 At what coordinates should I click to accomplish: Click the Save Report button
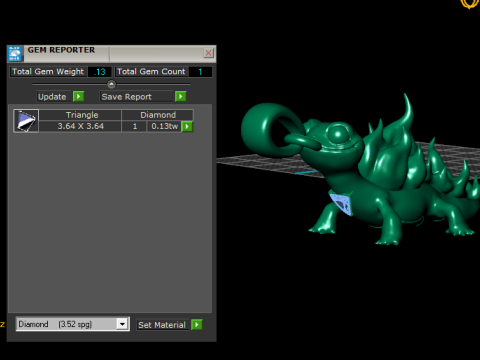137,97
